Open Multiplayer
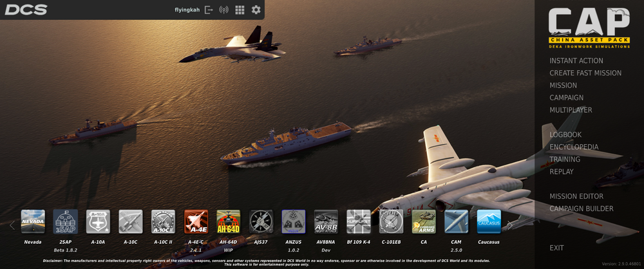This screenshot has height=269, width=644. [x=571, y=110]
